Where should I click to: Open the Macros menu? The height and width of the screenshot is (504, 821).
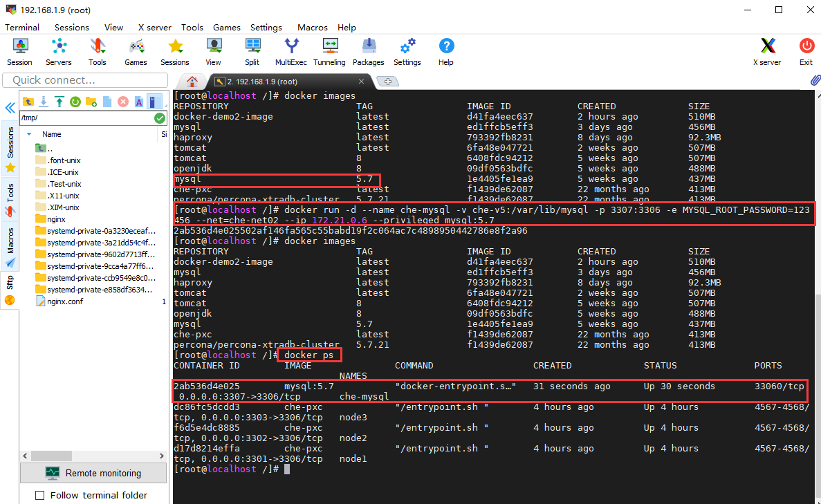pos(313,27)
